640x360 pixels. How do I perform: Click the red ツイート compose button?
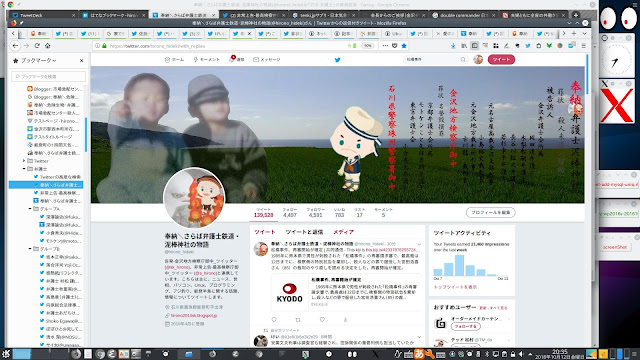coord(501,60)
